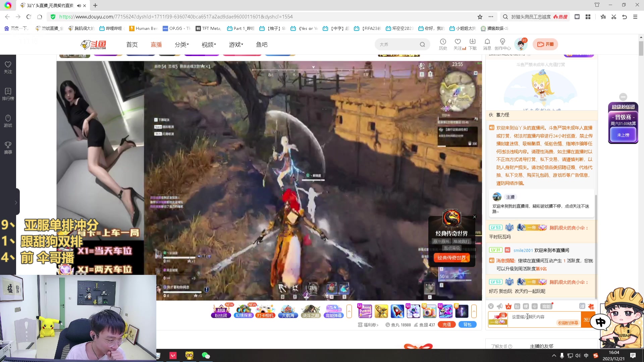Image resolution: width=644 pixels, height=362 pixels.
Task: Open the user avatar profile
Action: (521, 44)
